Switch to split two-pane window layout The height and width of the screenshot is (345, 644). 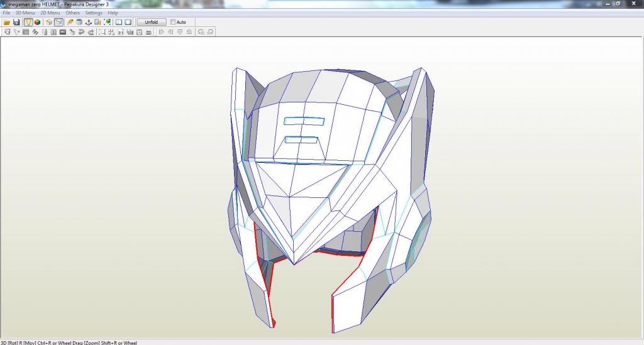(x=119, y=22)
